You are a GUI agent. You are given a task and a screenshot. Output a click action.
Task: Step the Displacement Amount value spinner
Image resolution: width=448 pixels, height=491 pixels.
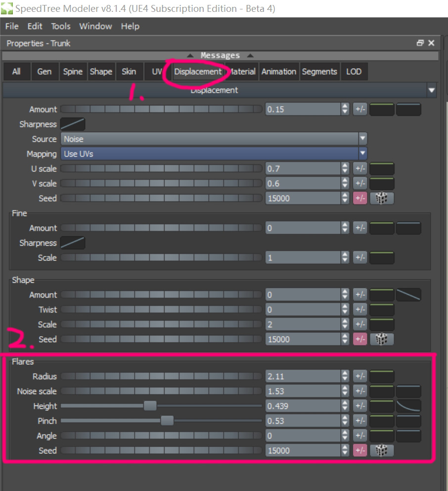pyautogui.click(x=345, y=110)
